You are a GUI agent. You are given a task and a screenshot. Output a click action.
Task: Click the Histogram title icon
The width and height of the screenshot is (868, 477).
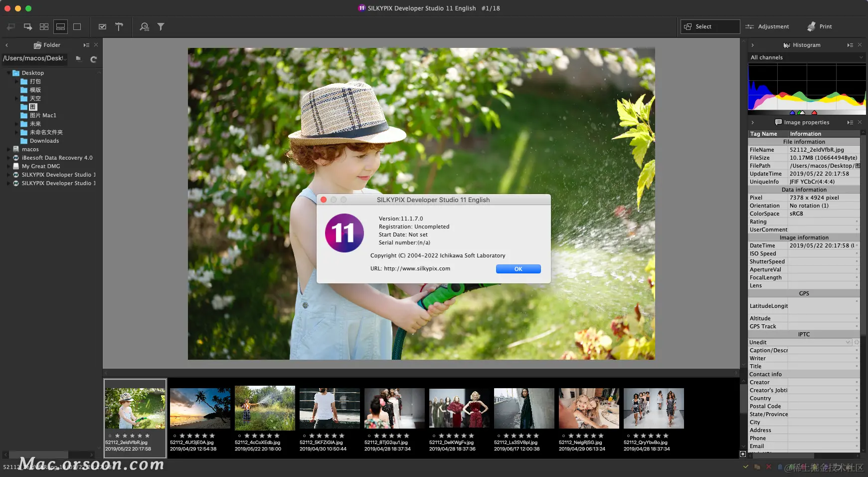click(x=787, y=45)
